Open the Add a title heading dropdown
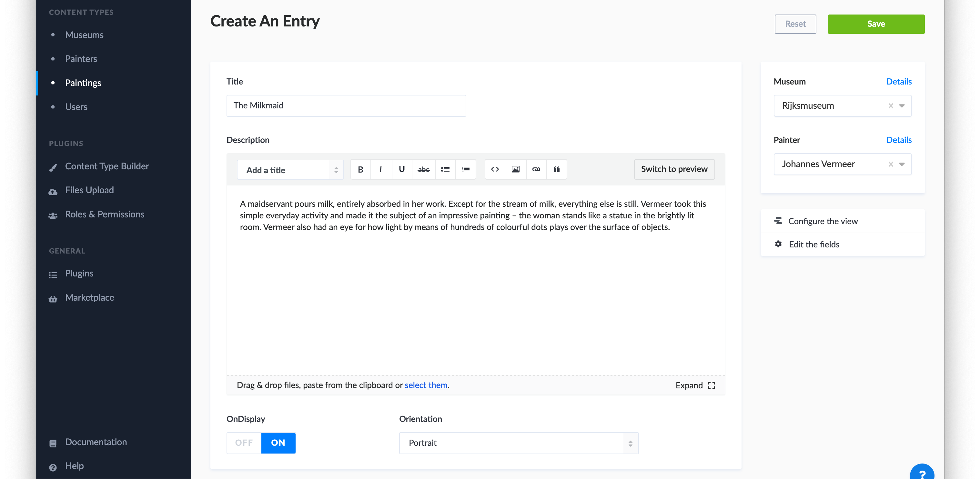980x479 pixels. coord(290,170)
